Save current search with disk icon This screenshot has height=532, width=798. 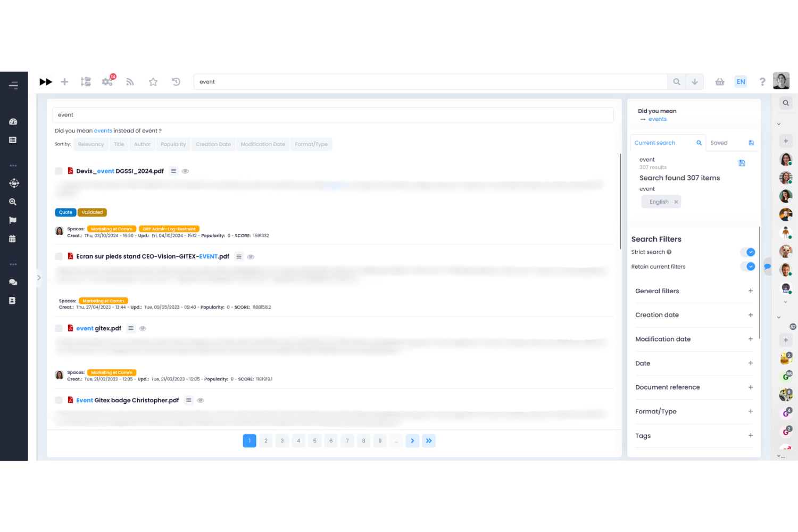coord(742,163)
